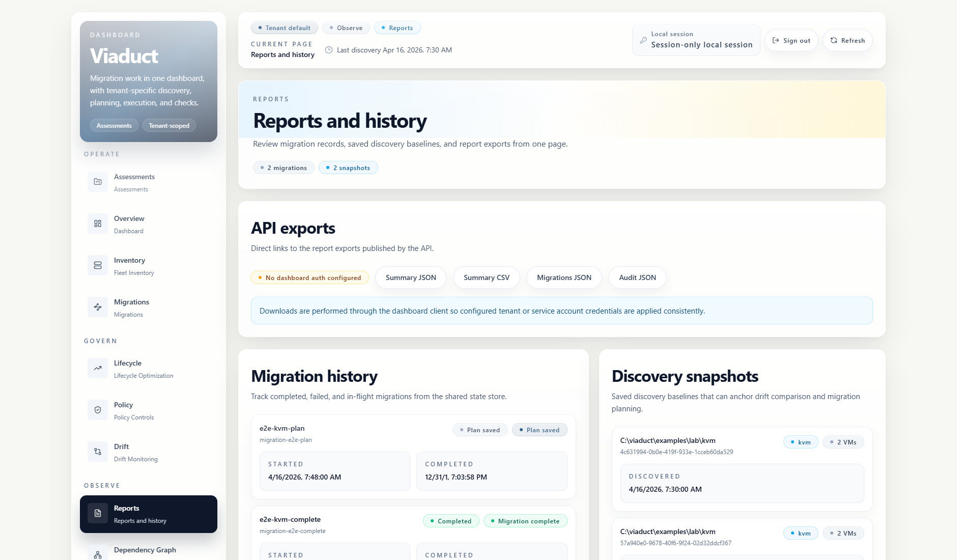Screen dimensions: 957x560
Task: Click the blue Plan saved badge
Action: pyautogui.click(x=540, y=430)
